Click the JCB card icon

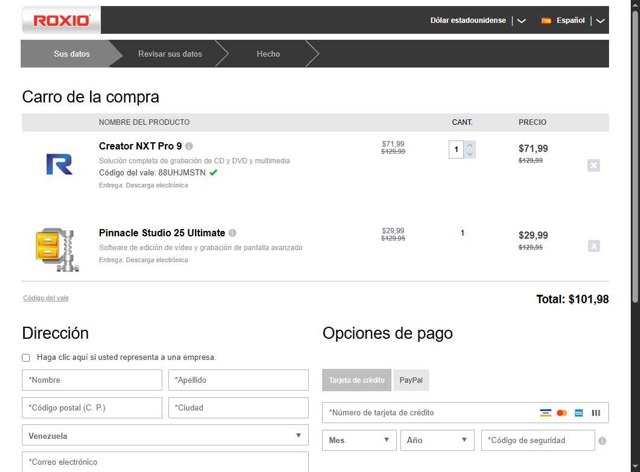click(596, 413)
